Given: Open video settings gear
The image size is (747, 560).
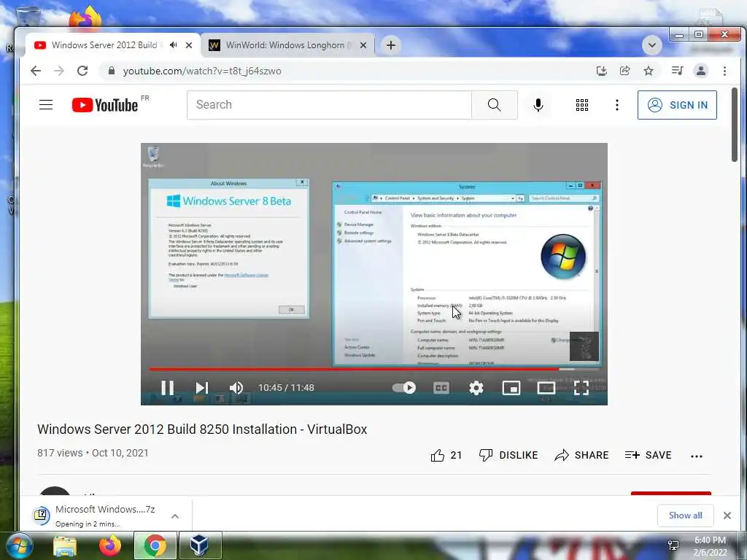Looking at the screenshot, I should pyautogui.click(x=476, y=388).
